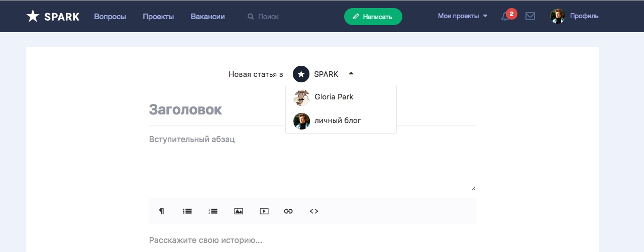Go to Проекты section

click(x=158, y=17)
